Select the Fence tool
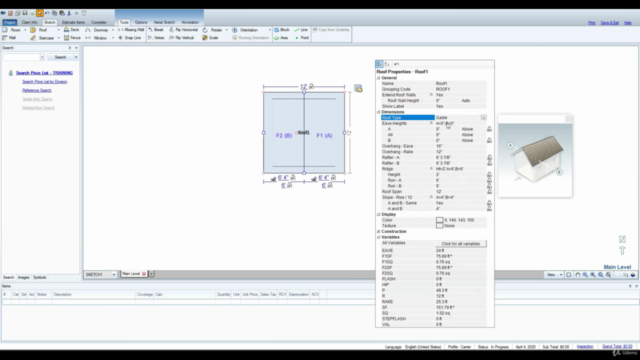 (72, 38)
